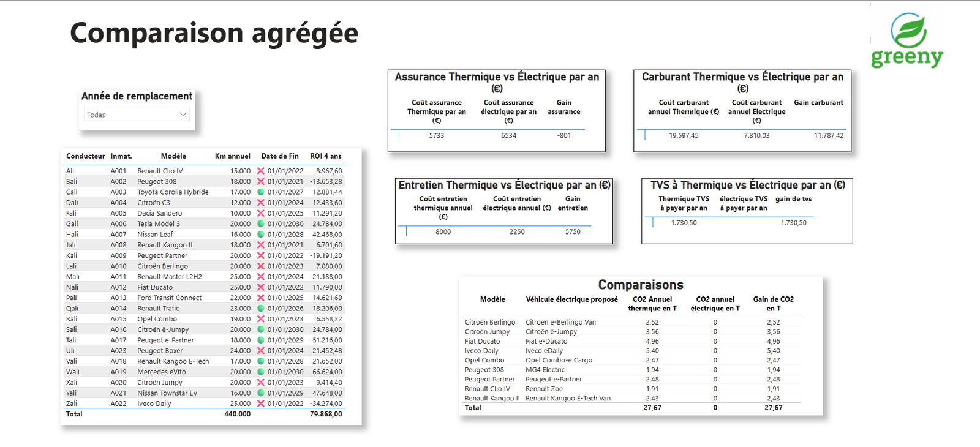The width and height of the screenshot is (980, 447).
Task: Click entretien thermique value 8000
Action: click(443, 231)
